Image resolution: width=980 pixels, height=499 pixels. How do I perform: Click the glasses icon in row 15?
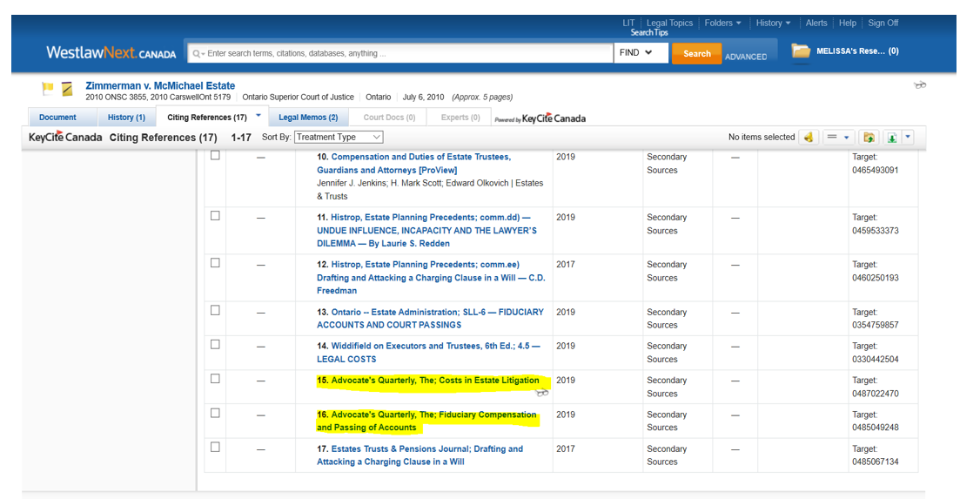pos(542,393)
